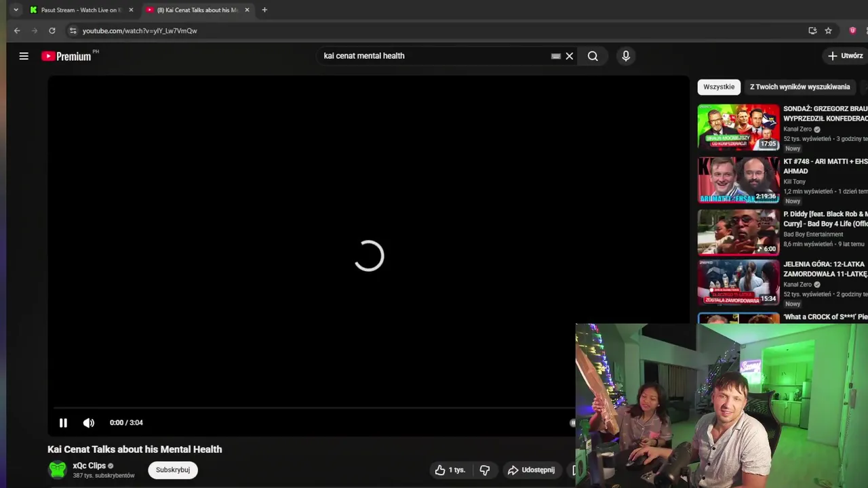Open P. Diddy Bad Boy 4 Life thumbnail

738,232
